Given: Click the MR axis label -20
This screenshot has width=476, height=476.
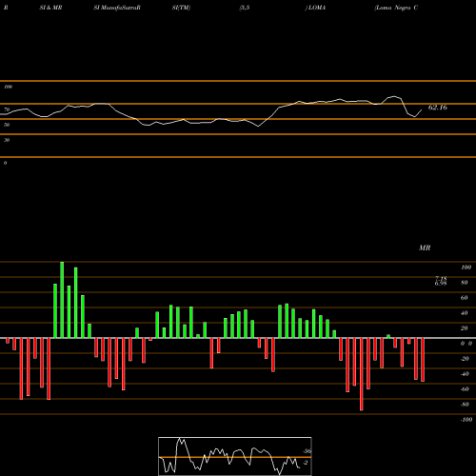Looking at the screenshot, I should pos(465,359).
